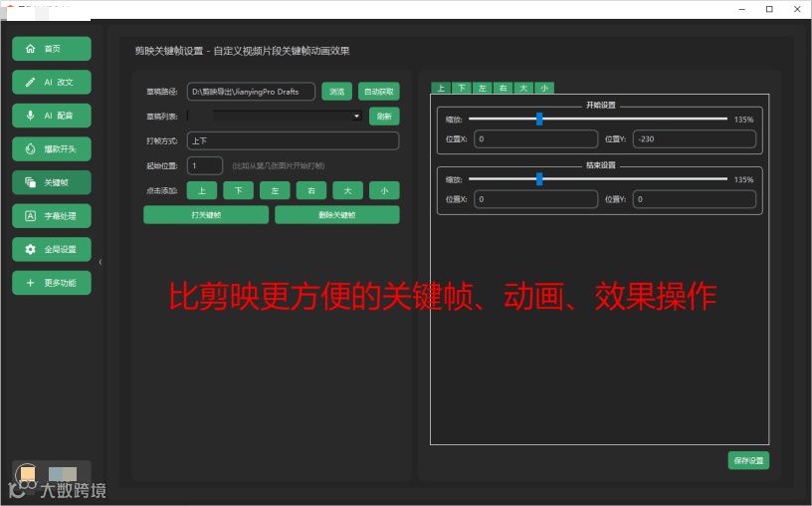Open the AI 改文 rewrite tool
The width and height of the screenshot is (812, 506).
tap(52, 82)
